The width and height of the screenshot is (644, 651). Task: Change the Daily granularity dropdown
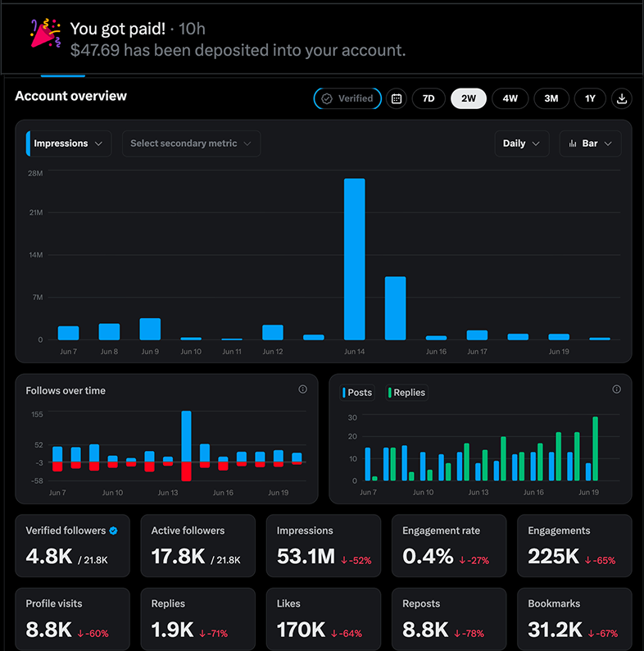pos(522,143)
